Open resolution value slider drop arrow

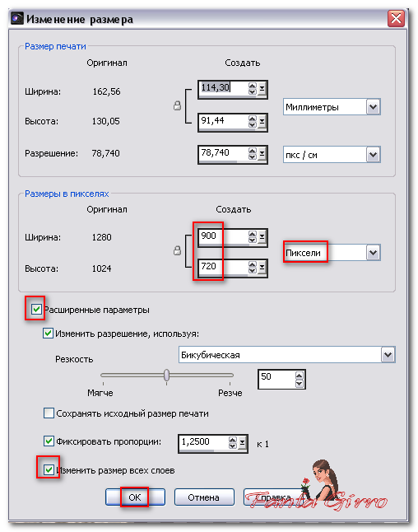[262, 155]
